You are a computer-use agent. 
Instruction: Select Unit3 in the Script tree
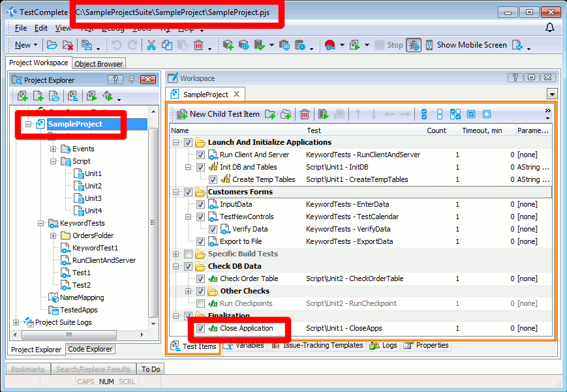(x=93, y=198)
